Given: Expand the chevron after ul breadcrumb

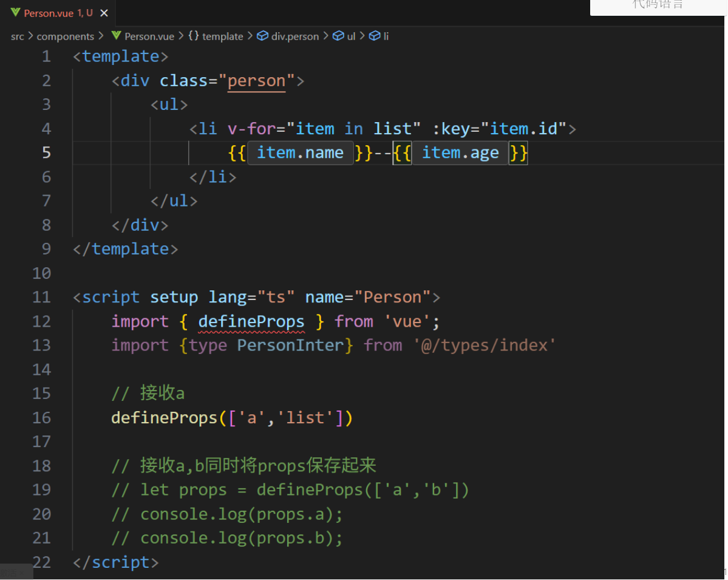Looking at the screenshot, I should (x=362, y=36).
